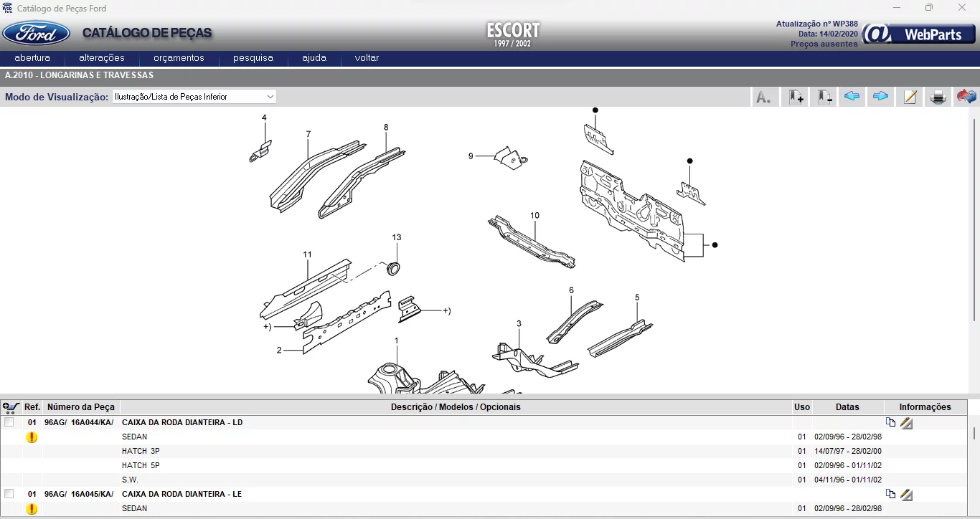Click the copy icon in the Informações column
This screenshot has width=980, height=519.
tap(890, 422)
